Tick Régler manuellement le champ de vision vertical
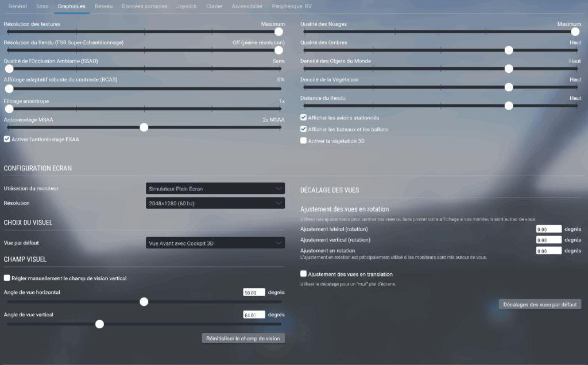The image size is (588, 365). click(x=7, y=278)
